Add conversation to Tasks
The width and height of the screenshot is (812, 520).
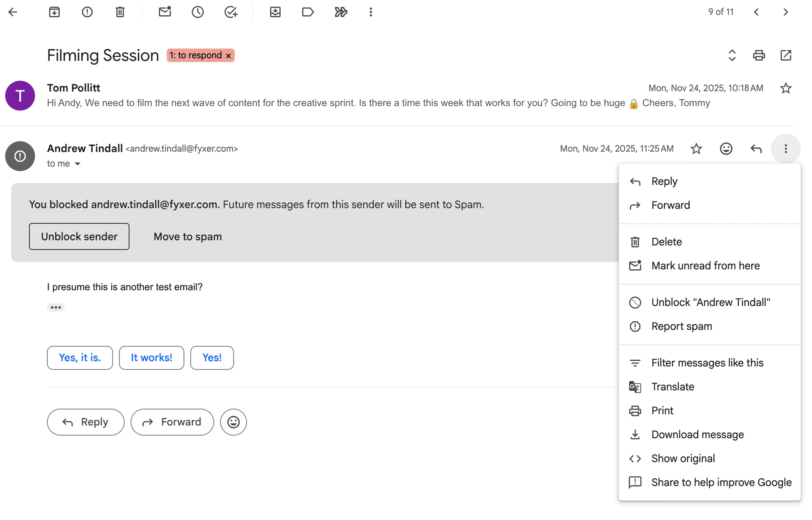[231, 12]
